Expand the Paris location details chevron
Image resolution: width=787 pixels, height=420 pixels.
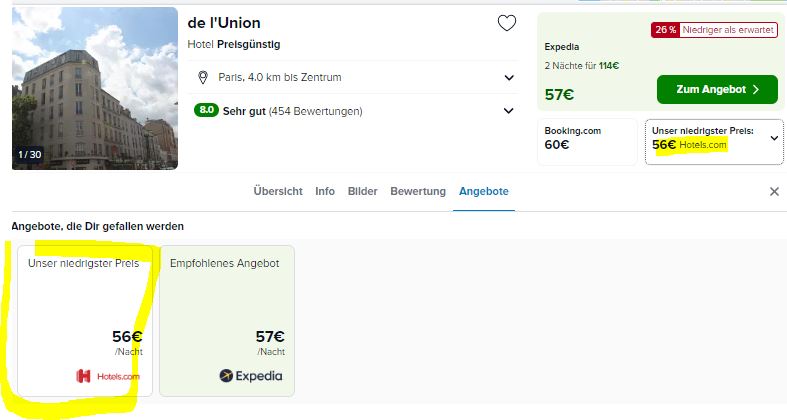tap(509, 78)
